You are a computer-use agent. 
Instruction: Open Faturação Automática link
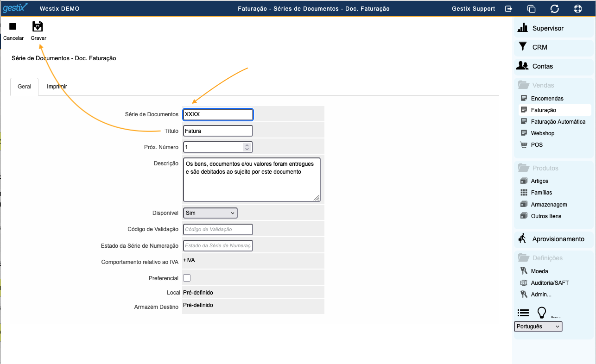558,121
